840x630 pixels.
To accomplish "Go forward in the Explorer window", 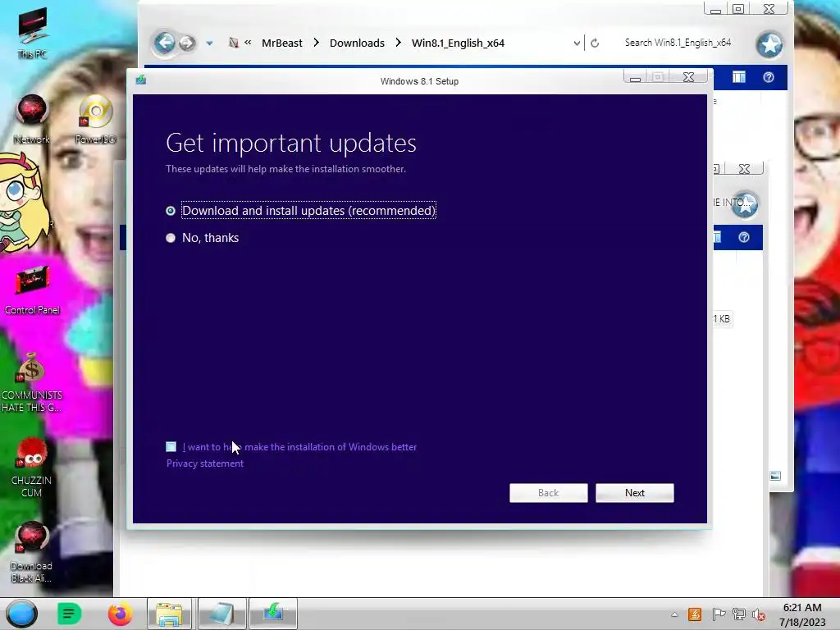I will [x=186, y=43].
